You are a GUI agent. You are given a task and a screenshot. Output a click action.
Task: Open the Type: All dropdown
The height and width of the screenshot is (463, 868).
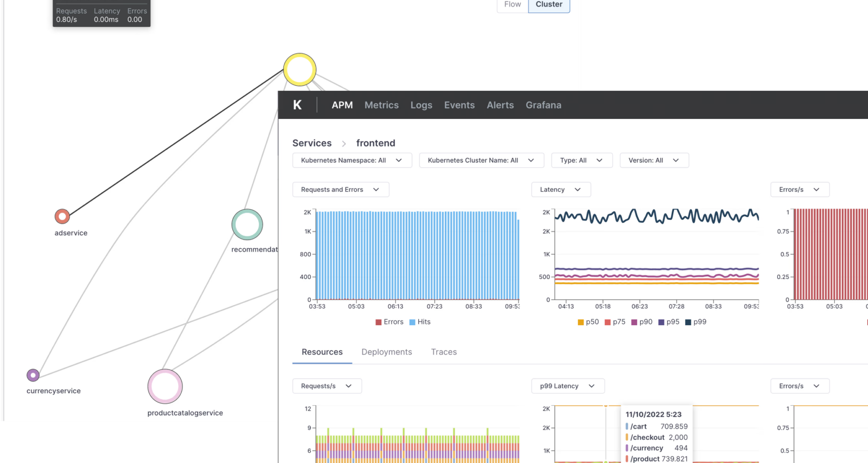[582, 160]
